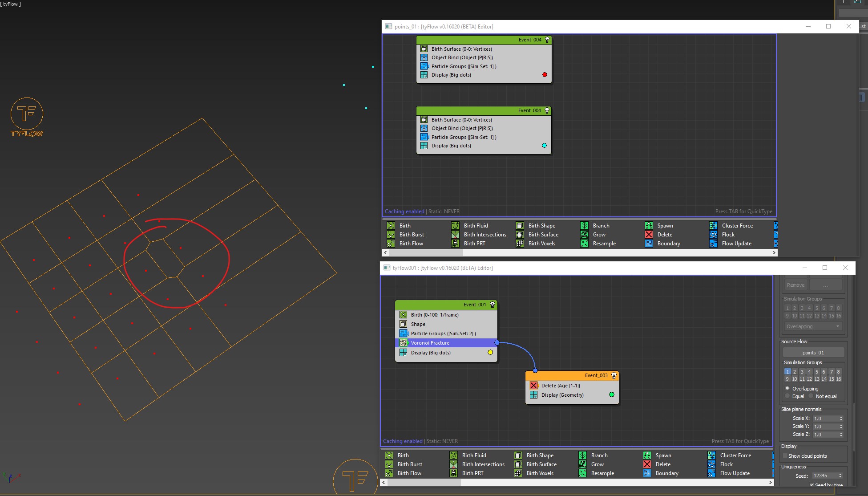Pick Birth Flow icon in points_01 editor depot

pos(391,244)
